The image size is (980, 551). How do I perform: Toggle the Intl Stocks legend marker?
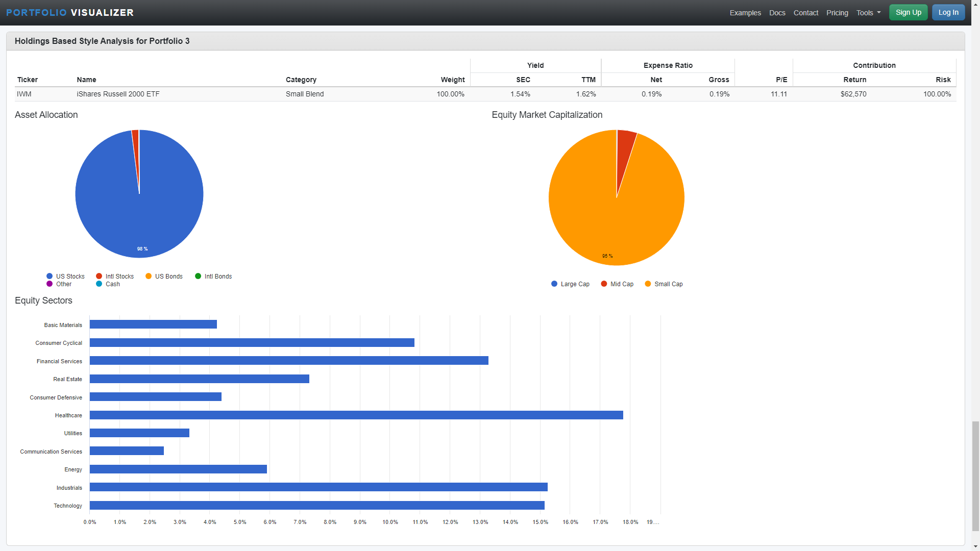coord(99,276)
